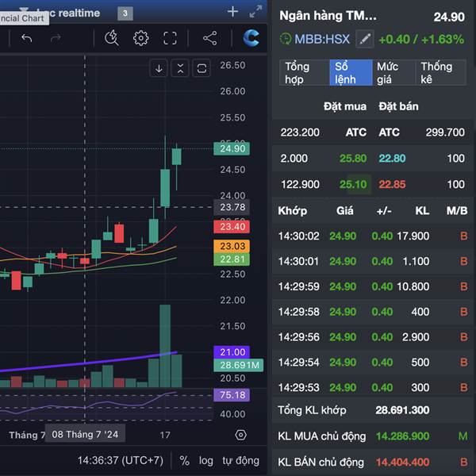Viewport: 476px width, 476px height.
Task: Click the orange 23.03 indicator label
Action: coord(232,246)
